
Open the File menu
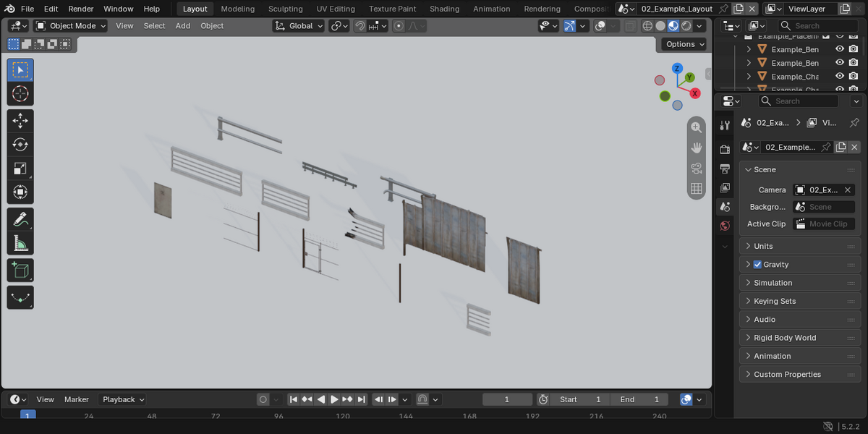tap(27, 9)
